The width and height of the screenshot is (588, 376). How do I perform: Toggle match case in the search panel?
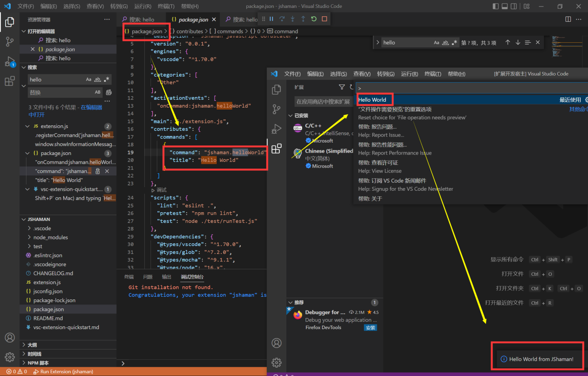pyautogui.click(x=89, y=79)
